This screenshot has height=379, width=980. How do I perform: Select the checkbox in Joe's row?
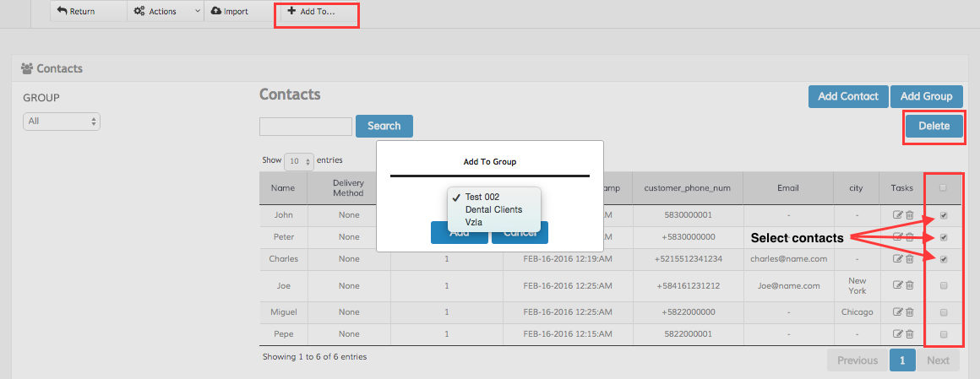click(944, 285)
